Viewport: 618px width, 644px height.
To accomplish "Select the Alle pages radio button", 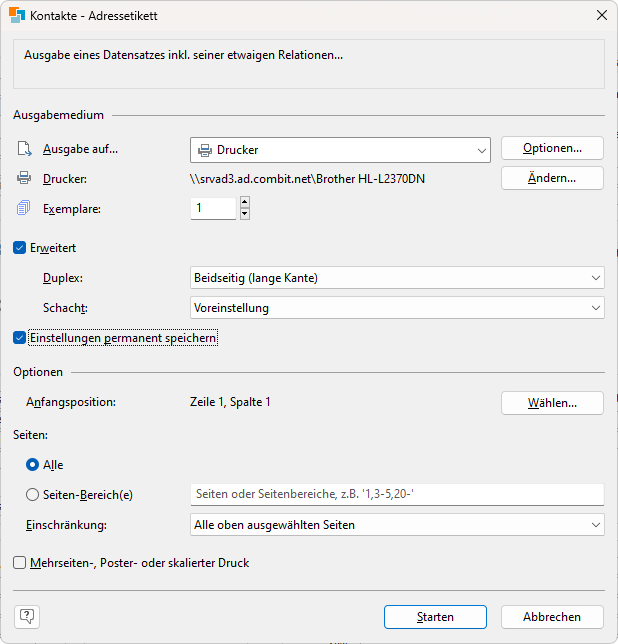I will click(x=33, y=465).
